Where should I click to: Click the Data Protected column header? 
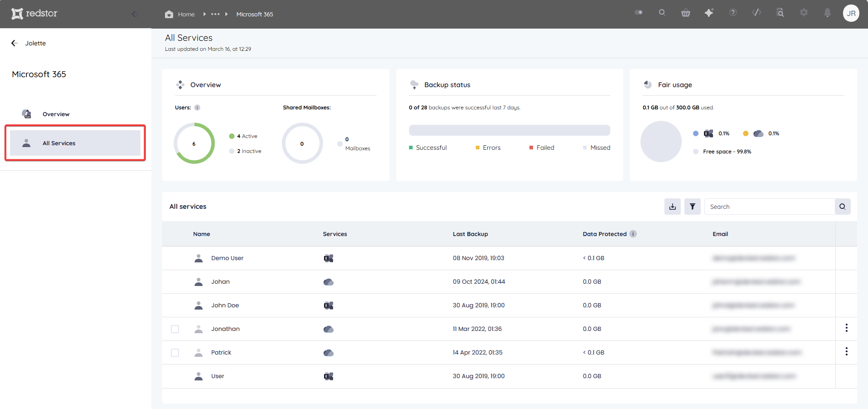[605, 234]
